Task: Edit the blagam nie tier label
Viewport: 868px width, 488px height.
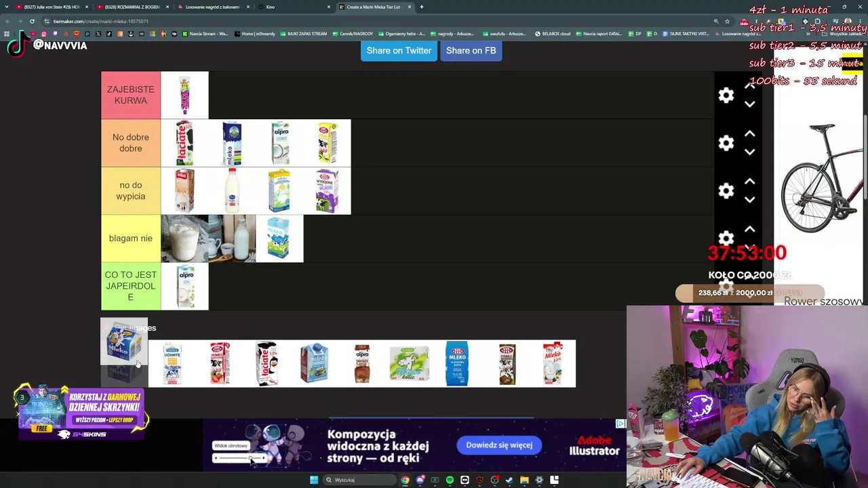Action: 131,239
